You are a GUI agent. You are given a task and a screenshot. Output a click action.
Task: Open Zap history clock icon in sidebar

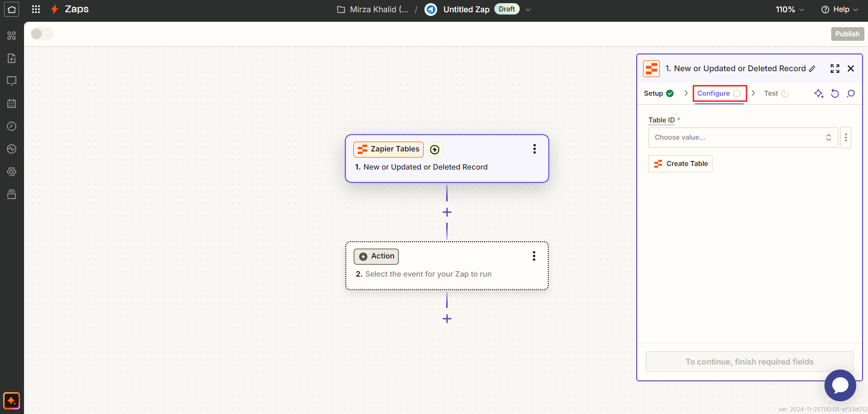tap(12, 127)
